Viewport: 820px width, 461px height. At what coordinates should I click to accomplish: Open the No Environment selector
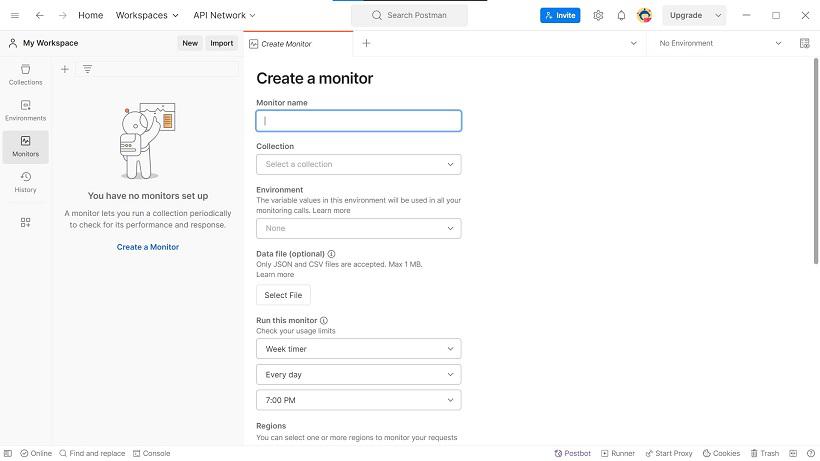pyautogui.click(x=720, y=43)
